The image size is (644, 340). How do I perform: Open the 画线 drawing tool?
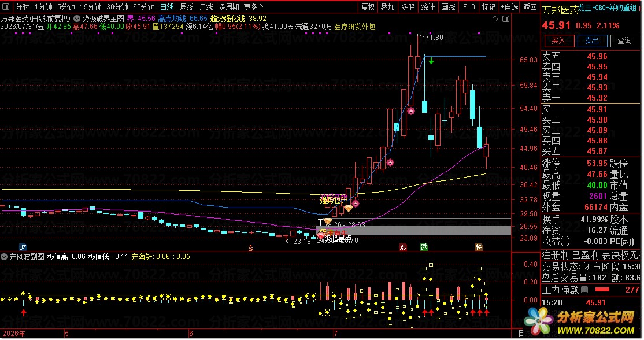click(x=448, y=7)
